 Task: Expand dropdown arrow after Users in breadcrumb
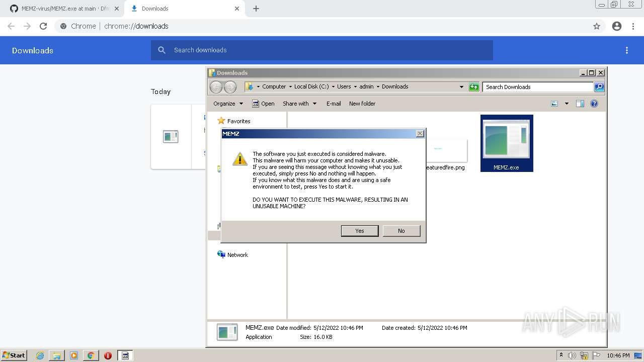355,86
